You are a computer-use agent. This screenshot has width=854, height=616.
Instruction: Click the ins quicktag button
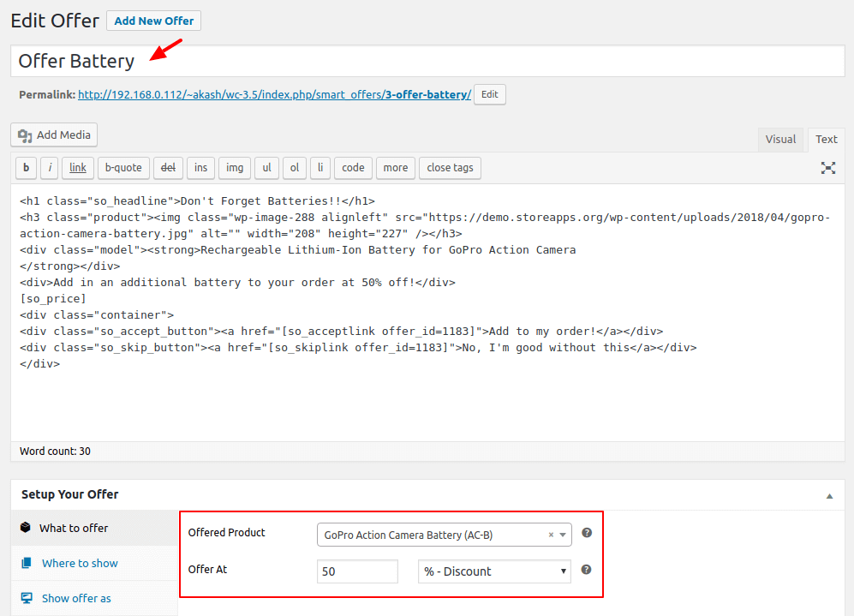click(x=201, y=168)
